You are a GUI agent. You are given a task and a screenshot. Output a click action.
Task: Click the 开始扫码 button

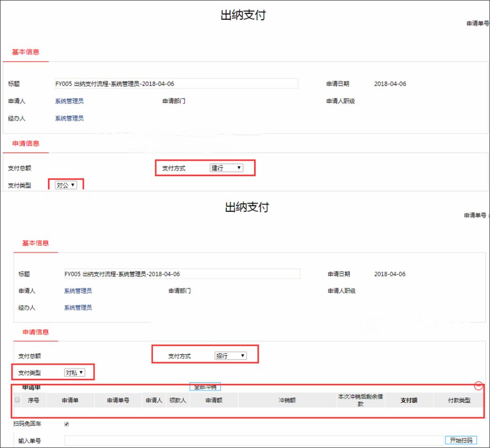[x=461, y=440]
